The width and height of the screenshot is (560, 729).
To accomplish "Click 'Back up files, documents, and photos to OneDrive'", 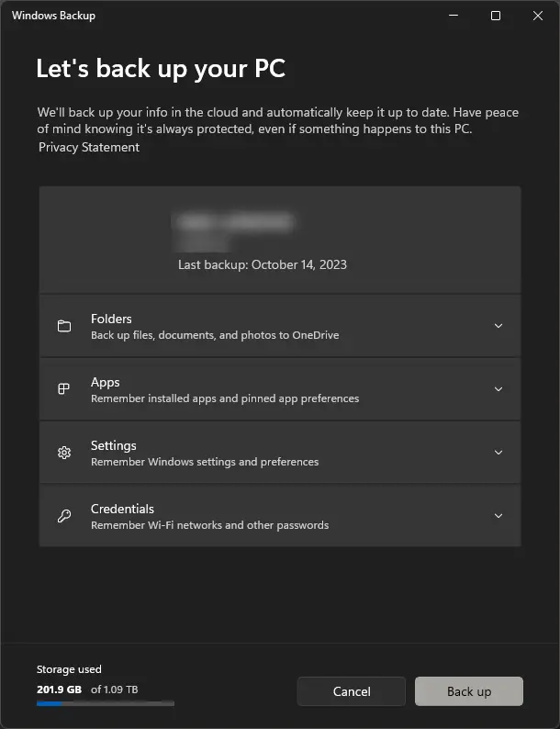I will point(215,335).
